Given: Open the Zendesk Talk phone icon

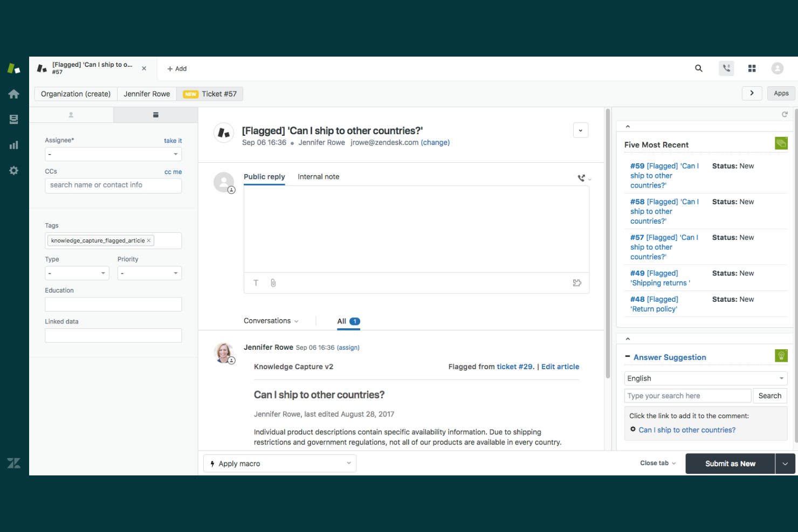Looking at the screenshot, I should (x=726, y=68).
